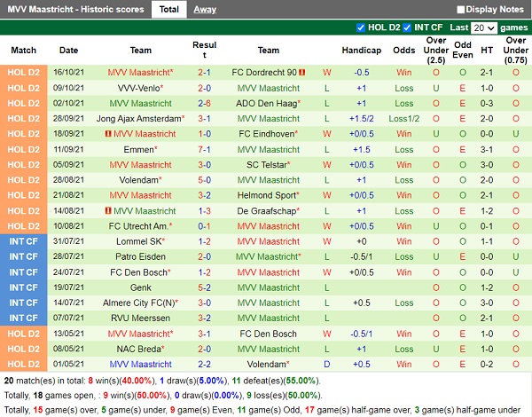
Task: Open VVV-Venlo team link
Action: [140, 88]
